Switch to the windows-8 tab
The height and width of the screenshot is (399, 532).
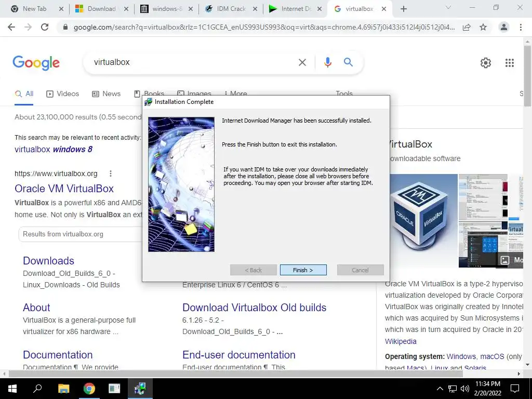point(166,9)
